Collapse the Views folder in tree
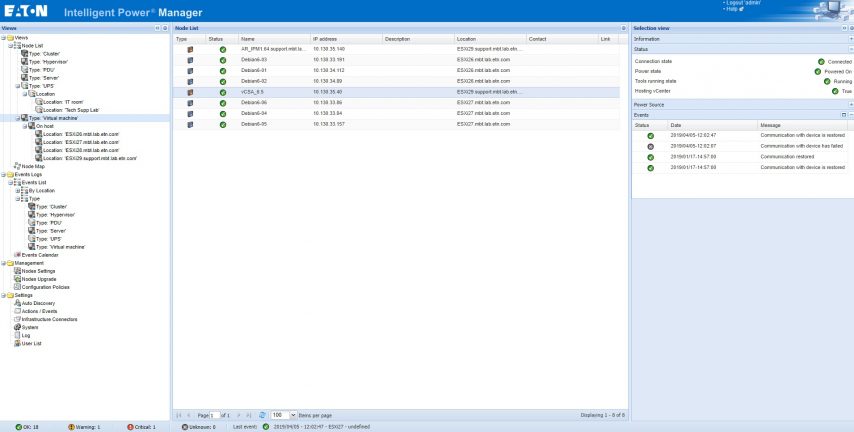This screenshot has width=854, height=432. click(4, 38)
